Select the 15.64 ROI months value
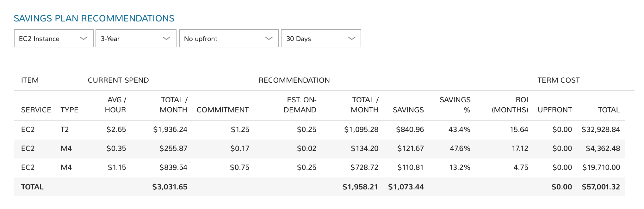The width and height of the screenshot is (644, 209). coord(519,129)
